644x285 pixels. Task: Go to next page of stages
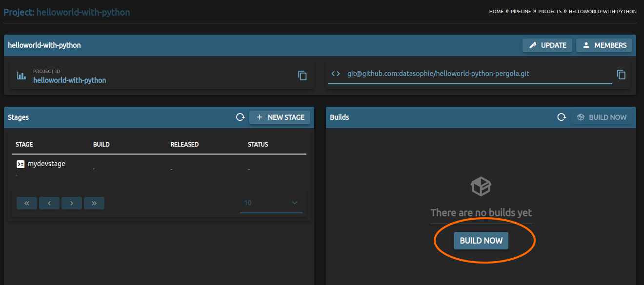coord(72,203)
